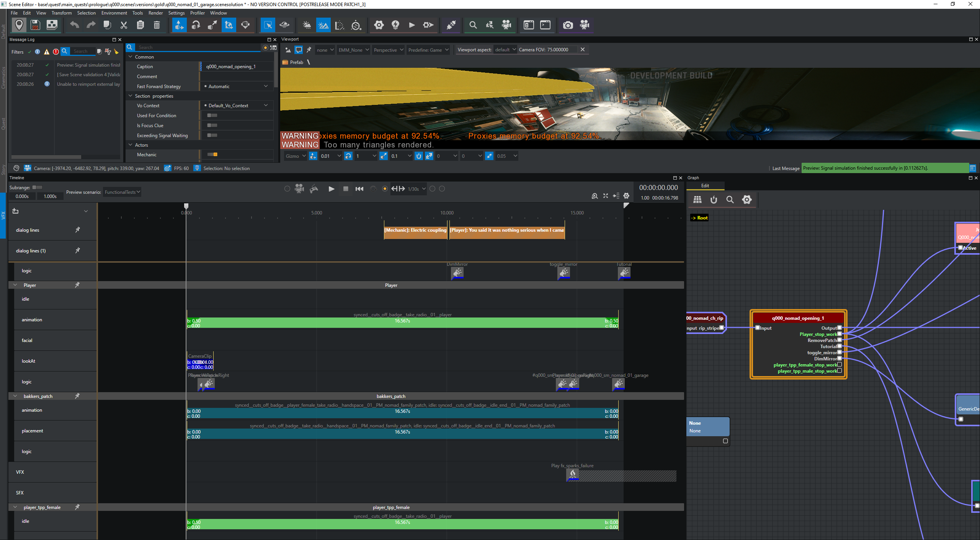The height and width of the screenshot is (540, 980).
Task: Click the timeline playhead marker at 0.000
Action: tap(186, 206)
